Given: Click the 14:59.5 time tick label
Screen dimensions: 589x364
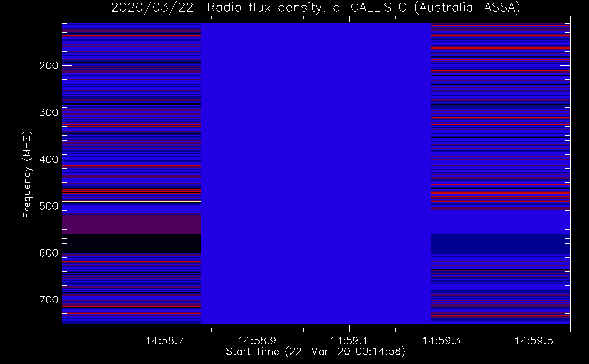Looking at the screenshot, I should pyautogui.click(x=534, y=341).
